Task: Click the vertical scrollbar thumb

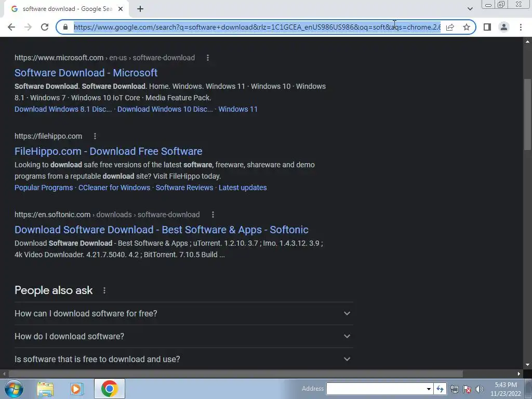Action: coord(527,114)
